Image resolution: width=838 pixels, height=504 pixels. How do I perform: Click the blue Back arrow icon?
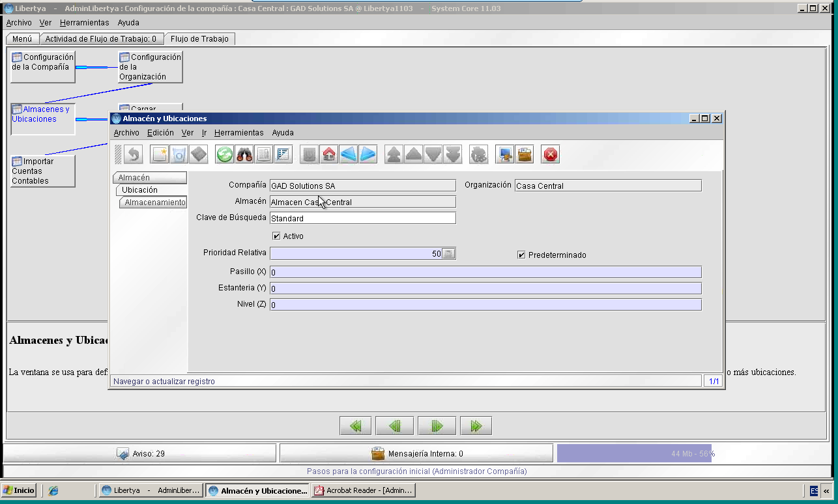coord(349,154)
